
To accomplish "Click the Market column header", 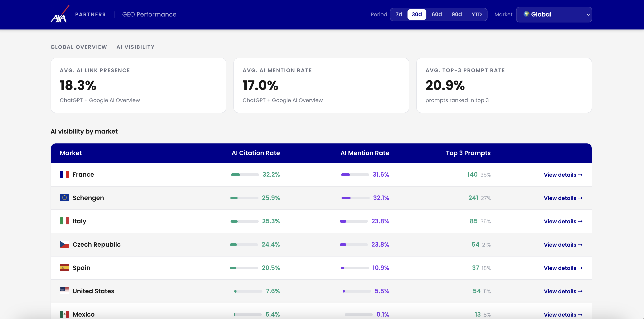I will (x=71, y=153).
